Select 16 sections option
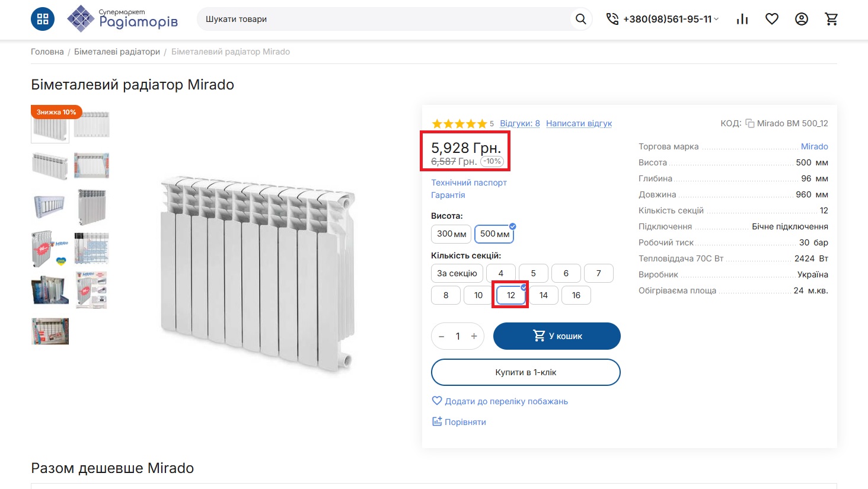Image resolution: width=868 pixels, height=489 pixels. (576, 295)
